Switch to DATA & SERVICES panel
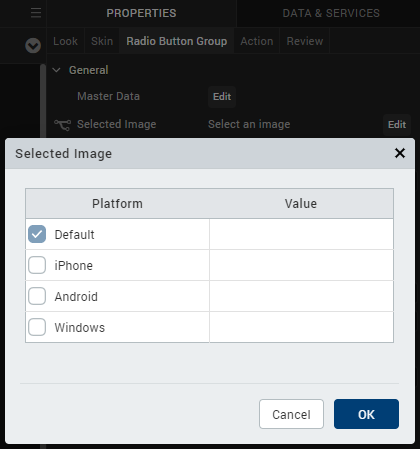420x449 pixels. tap(331, 13)
